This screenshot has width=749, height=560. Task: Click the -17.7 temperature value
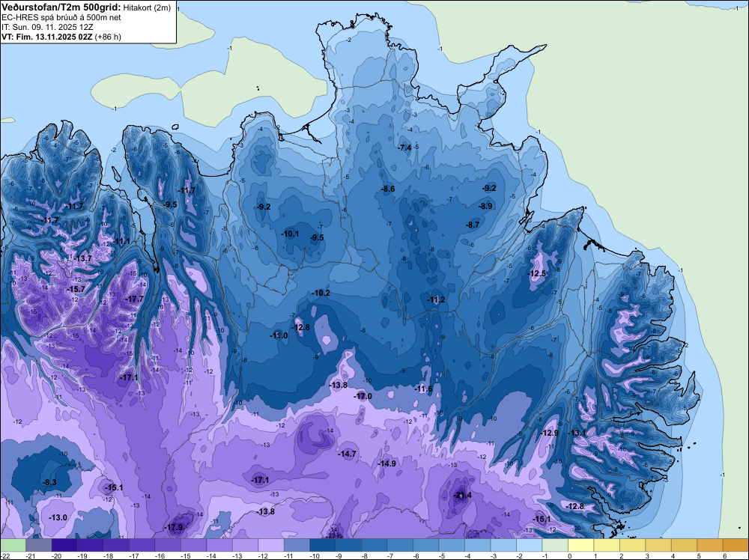[134, 299]
